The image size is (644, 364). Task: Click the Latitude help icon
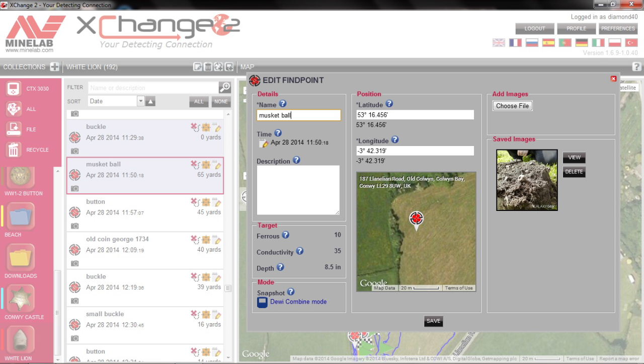(389, 104)
